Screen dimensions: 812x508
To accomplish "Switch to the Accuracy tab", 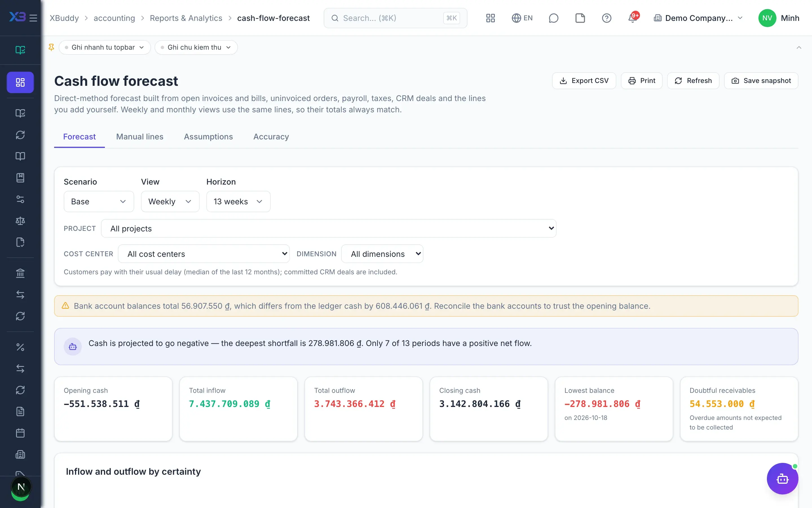I will point(271,137).
